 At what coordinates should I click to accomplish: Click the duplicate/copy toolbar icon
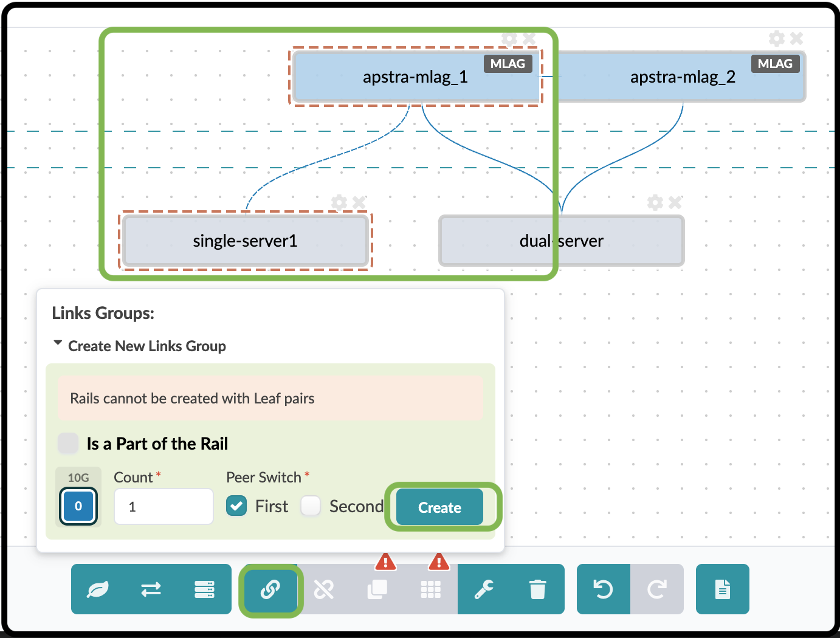point(377,589)
